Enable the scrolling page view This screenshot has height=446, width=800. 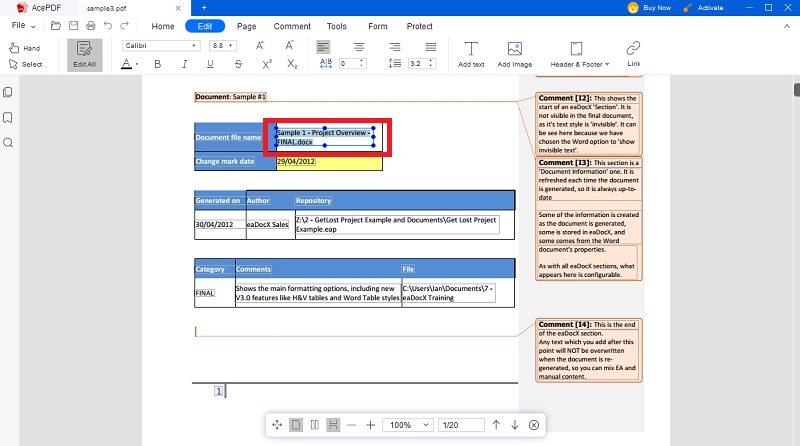(333, 425)
